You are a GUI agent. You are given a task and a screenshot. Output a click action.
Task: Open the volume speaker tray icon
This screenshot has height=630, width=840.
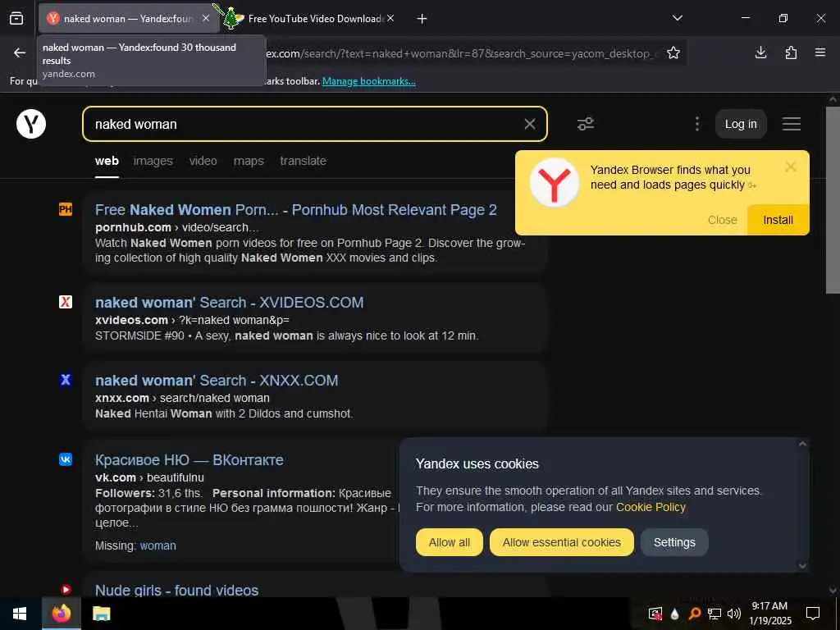coord(734,614)
